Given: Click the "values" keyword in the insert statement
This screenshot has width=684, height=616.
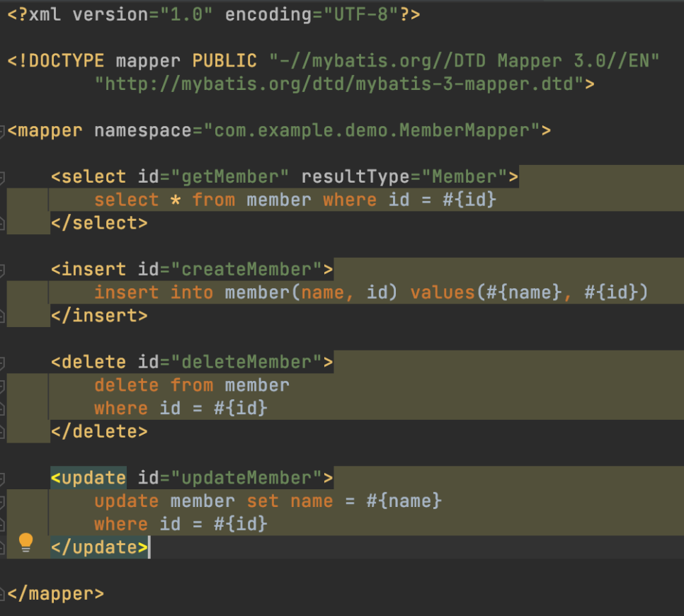Looking at the screenshot, I should click(x=443, y=292).
